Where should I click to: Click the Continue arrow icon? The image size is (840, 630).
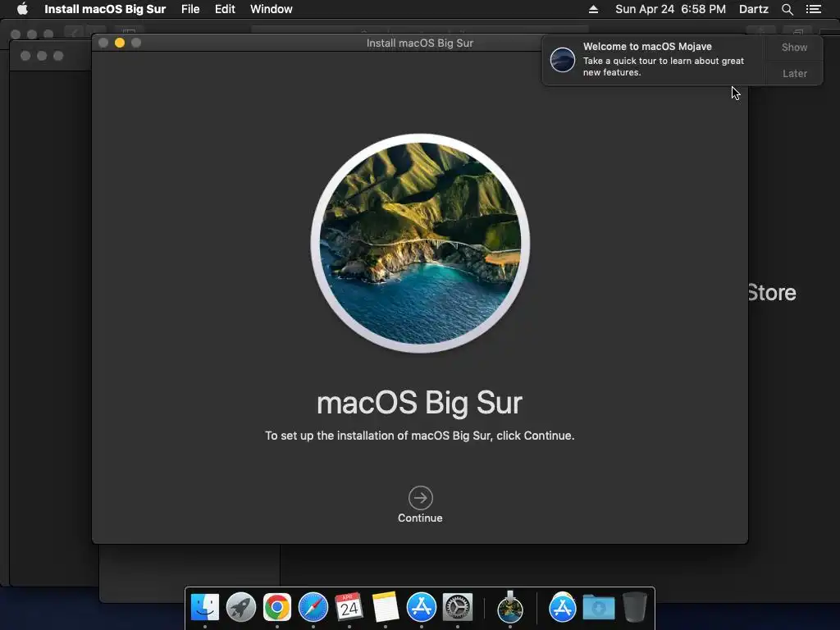pos(421,498)
